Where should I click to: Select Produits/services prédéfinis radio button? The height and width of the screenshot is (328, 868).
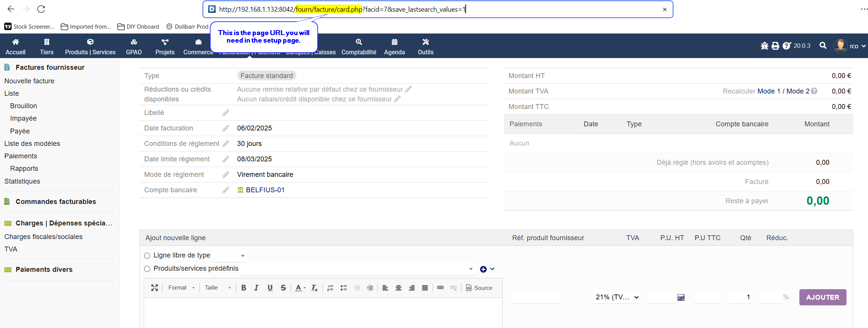pos(147,269)
